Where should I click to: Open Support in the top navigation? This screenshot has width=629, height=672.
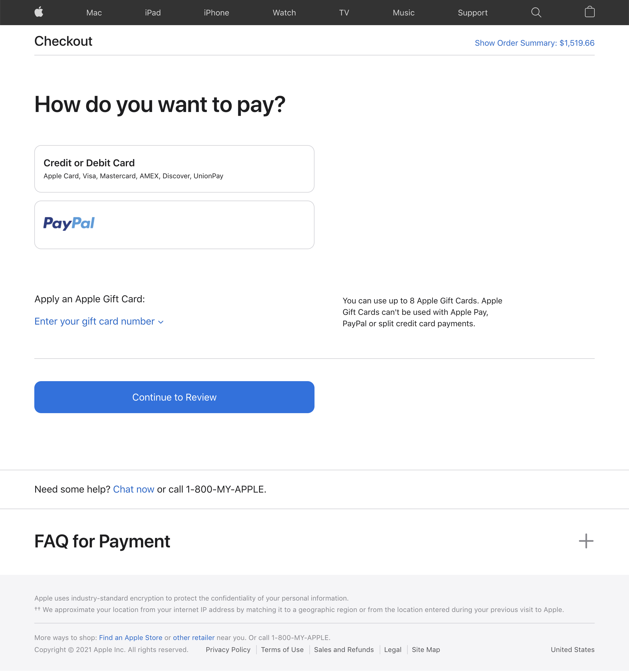coord(472,13)
